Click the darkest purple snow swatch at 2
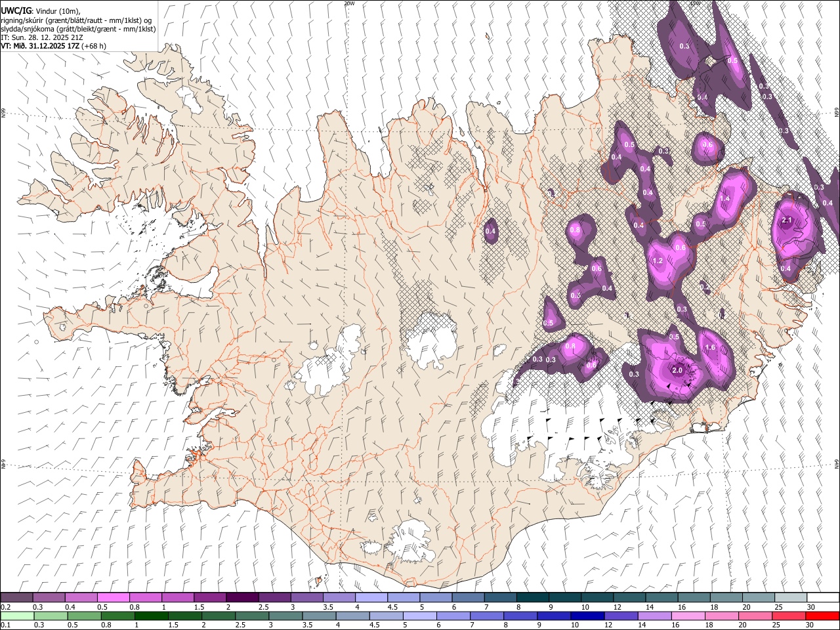 [x=242, y=598]
